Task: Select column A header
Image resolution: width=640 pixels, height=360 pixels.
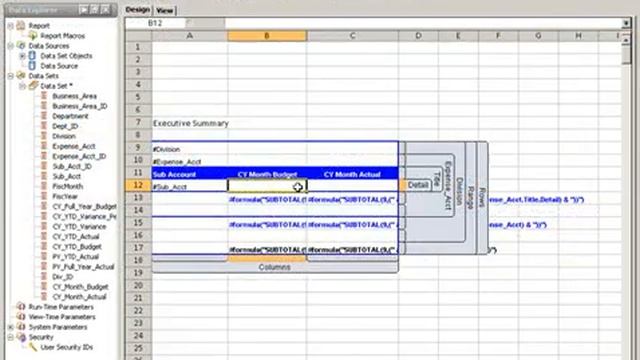Action: (190, 36)
